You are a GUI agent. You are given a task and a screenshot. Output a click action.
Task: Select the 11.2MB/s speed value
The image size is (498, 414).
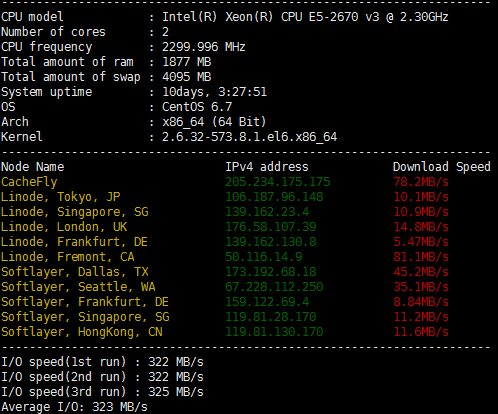421,317
